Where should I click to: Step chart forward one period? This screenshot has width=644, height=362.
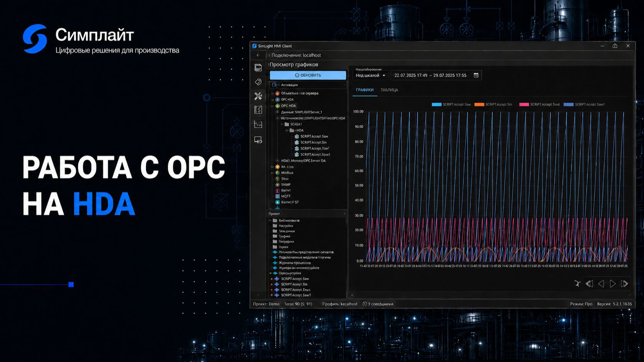point(612,284)
